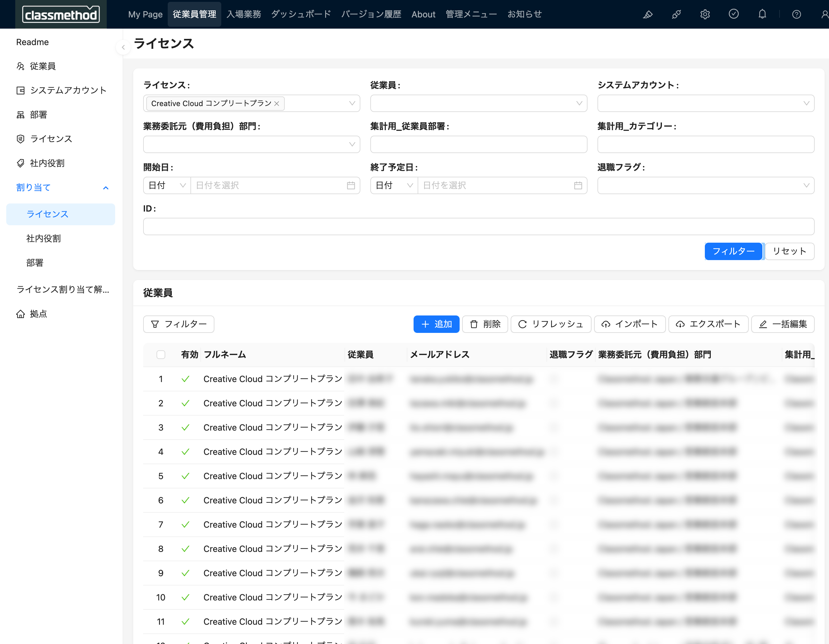Expand the 従業員 filter dropdown
The width and height of the screenshot is (829, 644).
click(478, 103)
